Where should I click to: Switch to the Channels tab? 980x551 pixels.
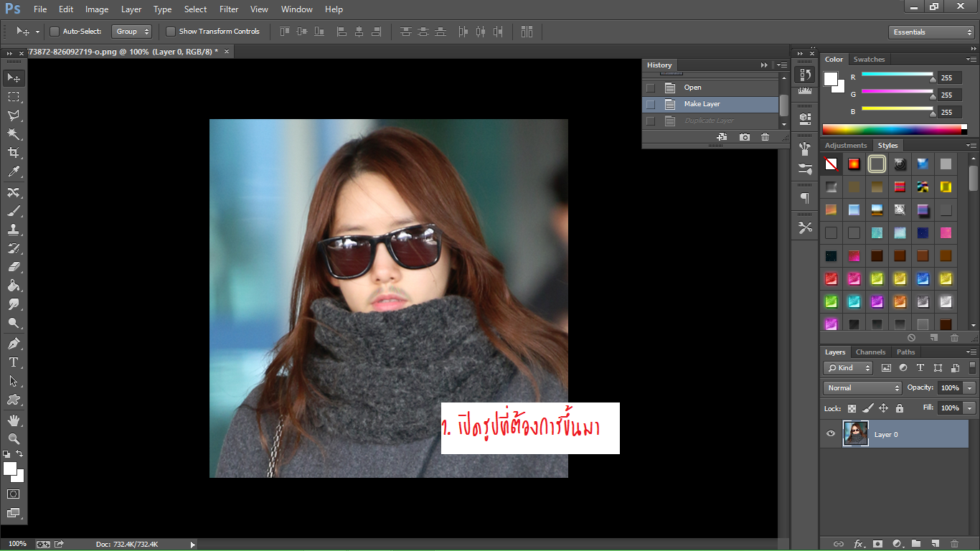pyautogui.click(x=870, y=352)
